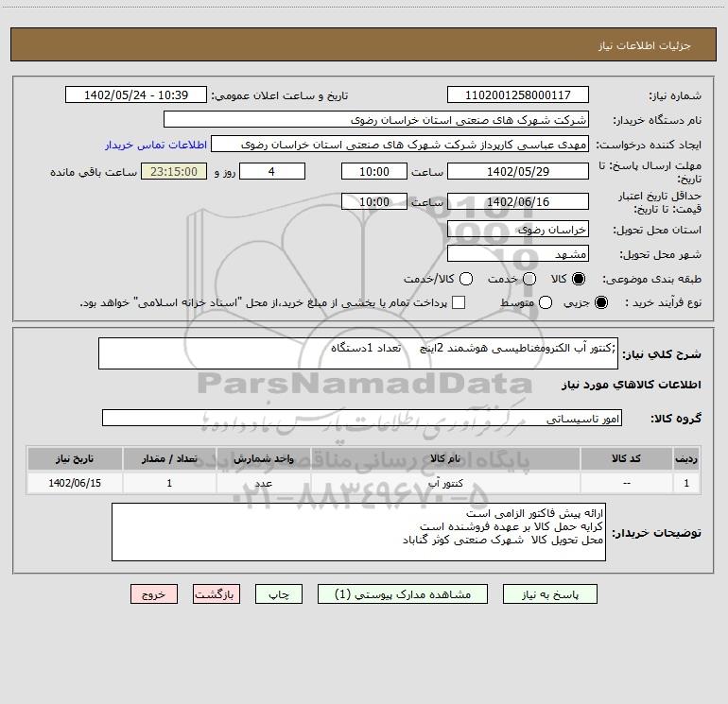The image size is (728, 704).
Task: Click the بازگشت back button
Action: 217,594
